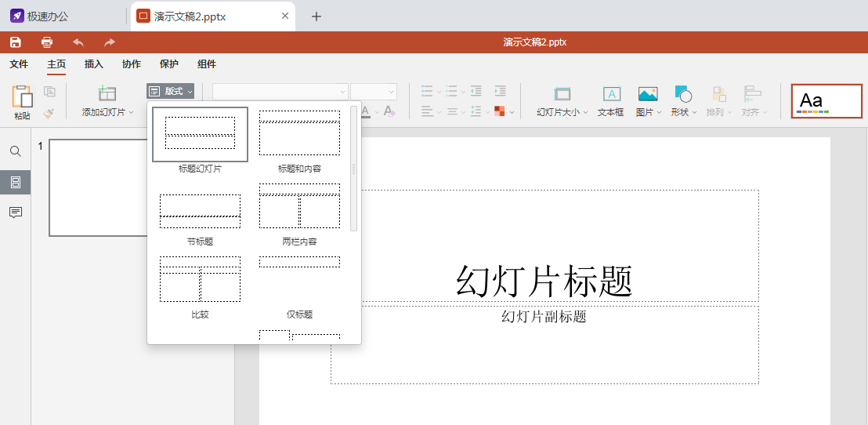Viewport: 868px width, 425px height.
Task: Expand the line spacing dropdown arrow
Action: tap(488, 112)
